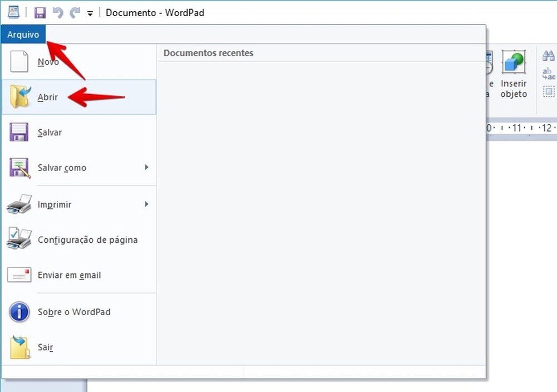
Task: Click Enviar em email
Action: click(x=69, y=275)
